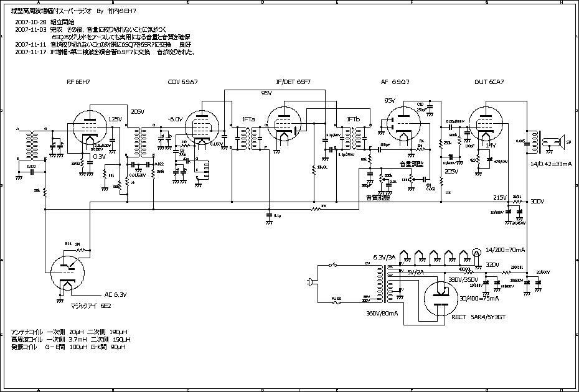Click the '14/200=70mA' annotation
The height and width of the screenshot is (392, 579).
coord(504,250)
